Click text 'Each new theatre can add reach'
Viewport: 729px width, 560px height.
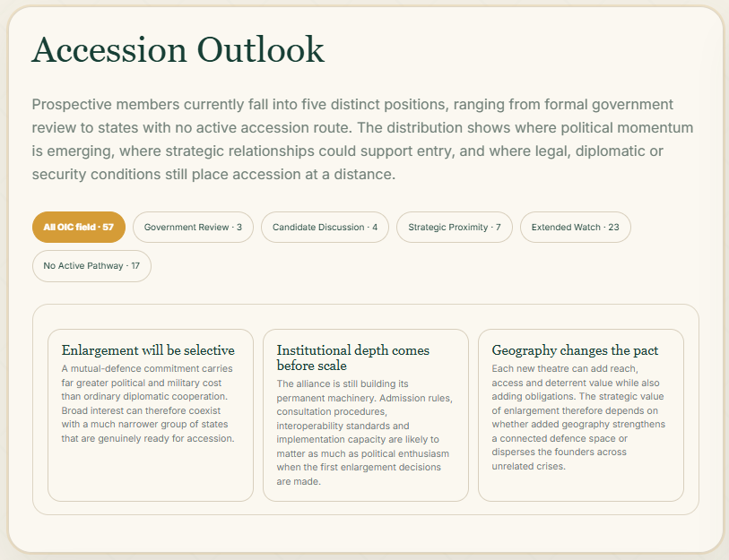(565, 368)
